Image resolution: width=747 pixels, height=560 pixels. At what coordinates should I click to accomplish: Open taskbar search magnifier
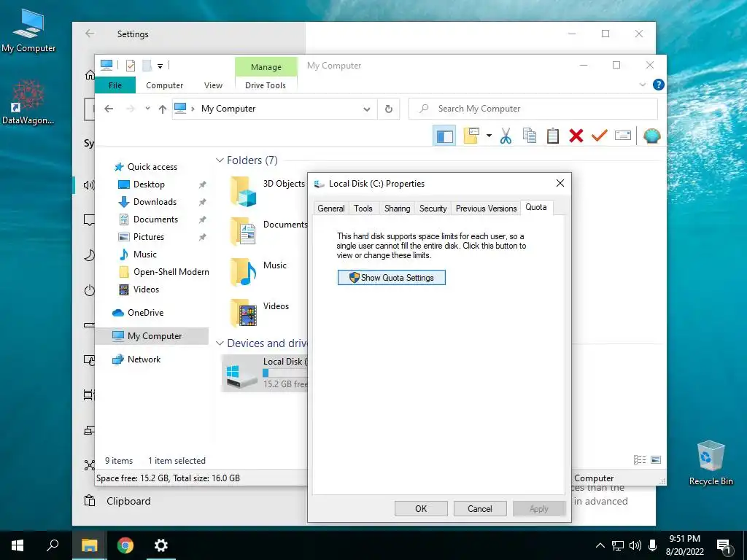pos(53,545)
